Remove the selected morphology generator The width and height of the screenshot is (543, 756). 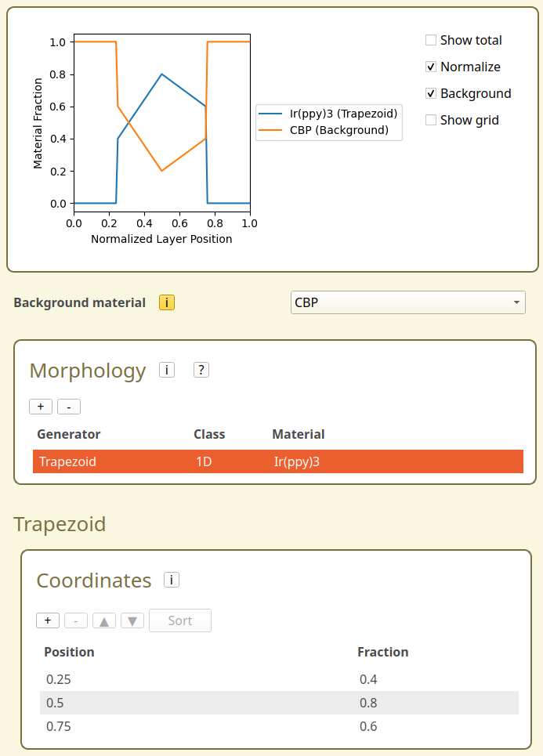(x=69, y=407)
